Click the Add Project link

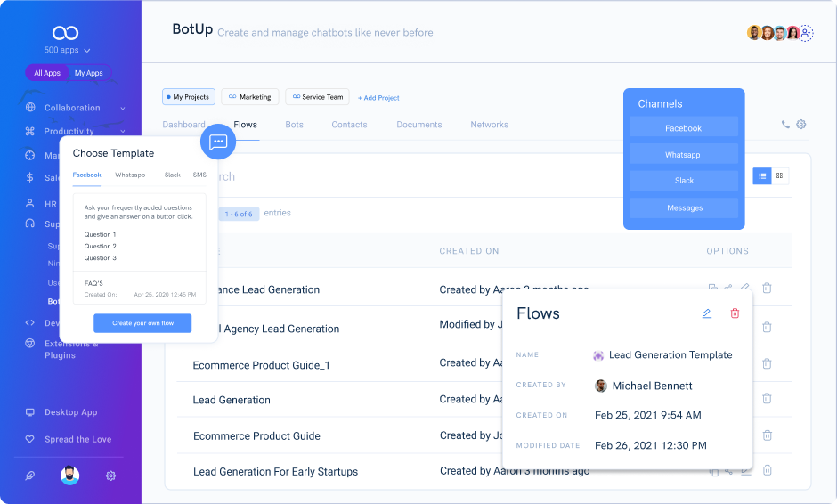378,97
